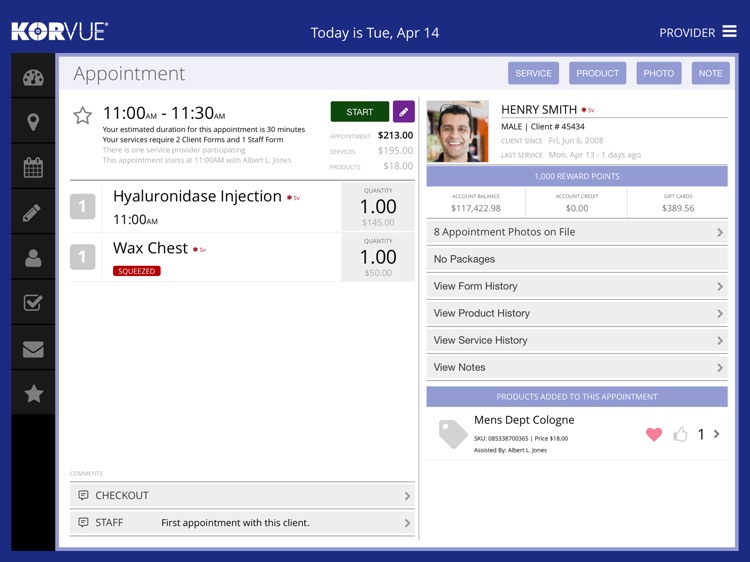The height and width of the screenshot is (562, 750).
Task: Click the purple edit pencil button
Action: [x=404, y=111]
